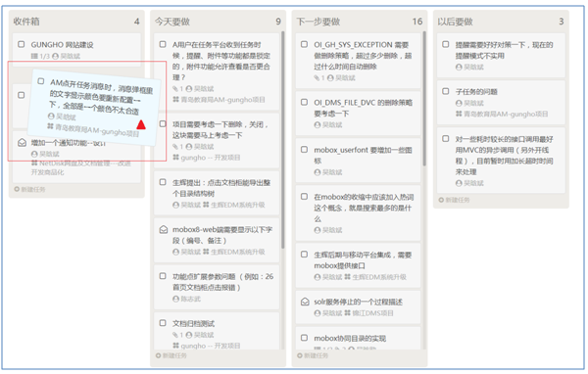
Task: Mark 文档归档测试 task as done
Action: (x=163, y=323)
